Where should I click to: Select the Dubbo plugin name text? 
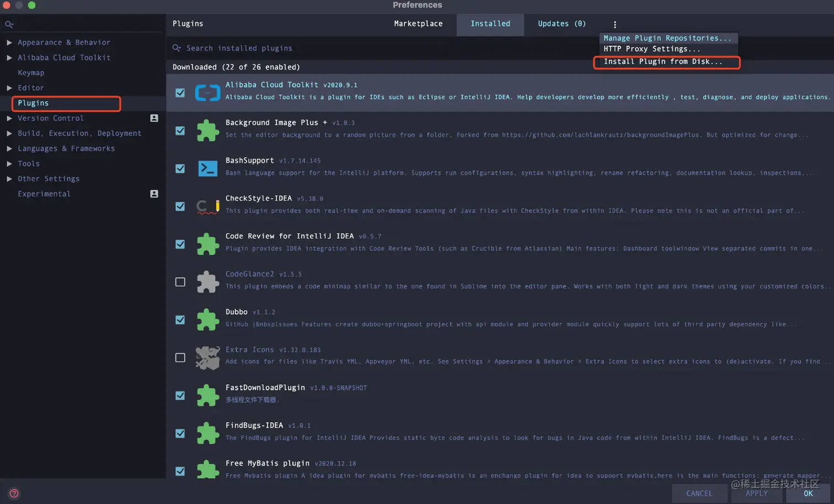coord(236,312)
